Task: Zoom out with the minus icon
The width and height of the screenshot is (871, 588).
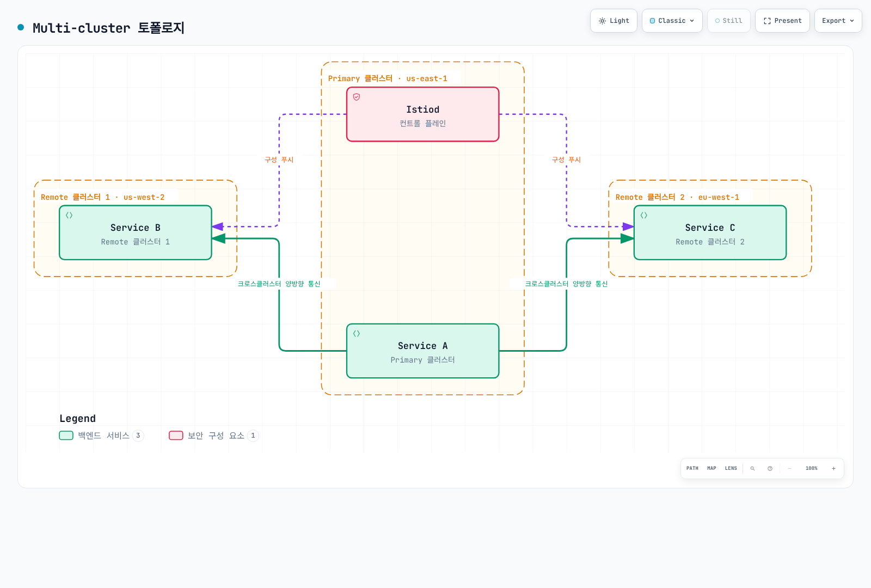Action: [x=790, y=468]
